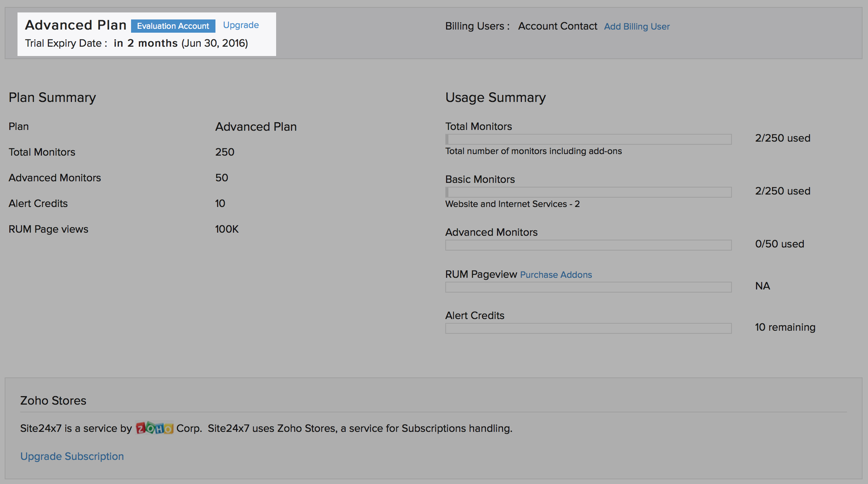
Task: Click the Evaluation Account badge
Action: click(x=173, y=26)
